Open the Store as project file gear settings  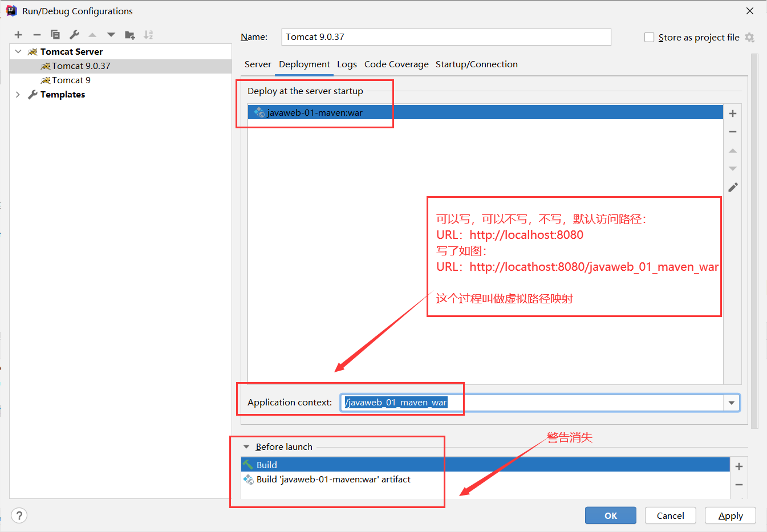(x=749, y=37)
